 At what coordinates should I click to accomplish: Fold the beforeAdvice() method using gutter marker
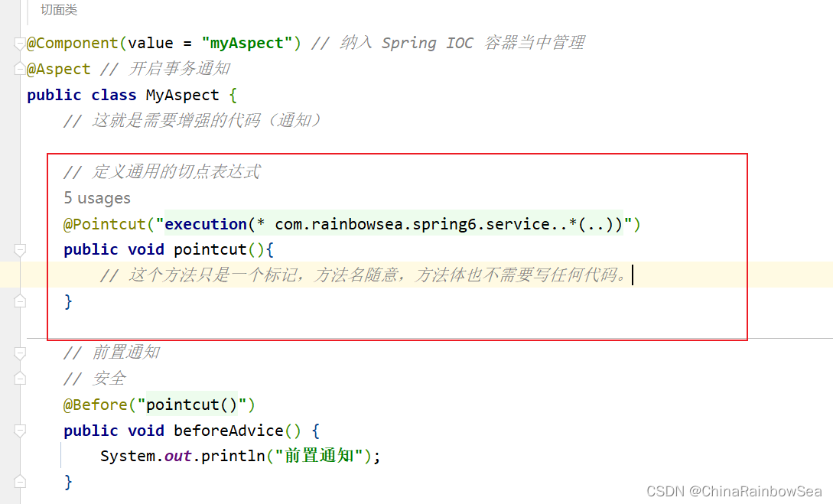click(20, 430)
